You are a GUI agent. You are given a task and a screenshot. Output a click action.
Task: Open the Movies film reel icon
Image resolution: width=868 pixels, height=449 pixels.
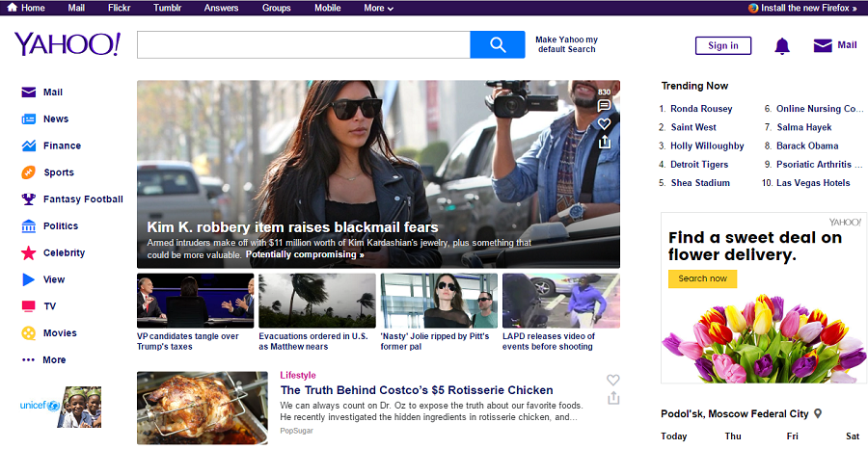click(29, 333)
